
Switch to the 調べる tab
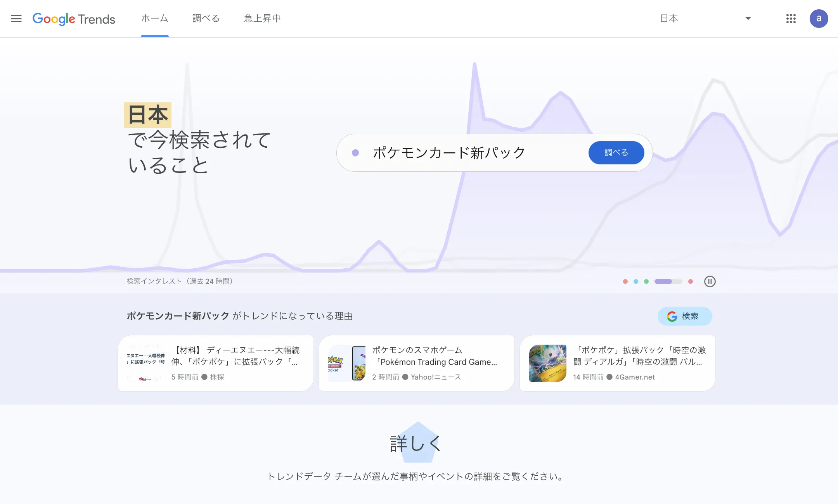[x=206, y=19]
